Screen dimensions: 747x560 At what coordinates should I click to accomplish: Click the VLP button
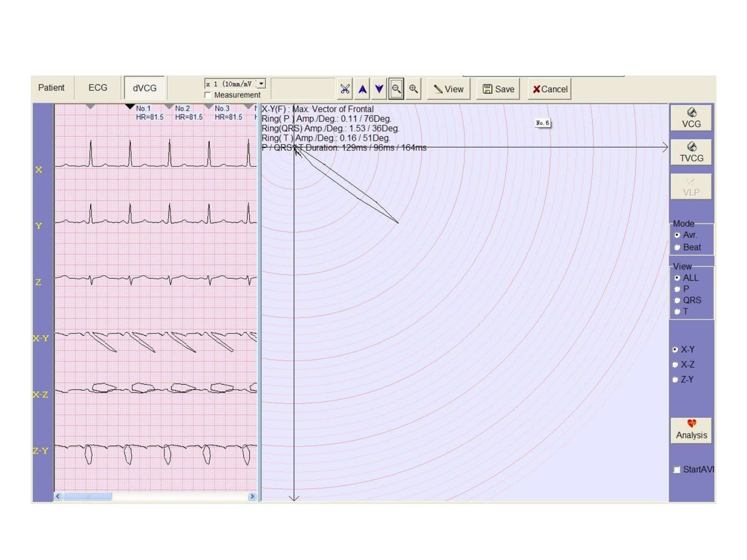(691, 186)
